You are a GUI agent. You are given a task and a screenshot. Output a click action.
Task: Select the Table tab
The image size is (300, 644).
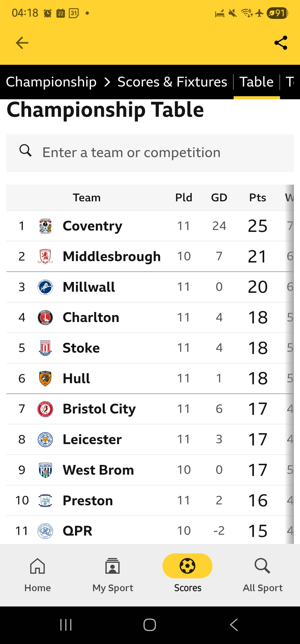256,82
